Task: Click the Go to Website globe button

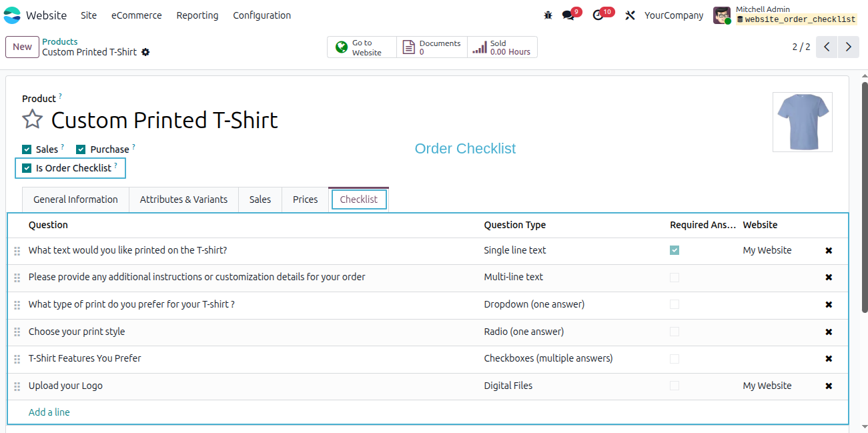Action: (362, 47)
